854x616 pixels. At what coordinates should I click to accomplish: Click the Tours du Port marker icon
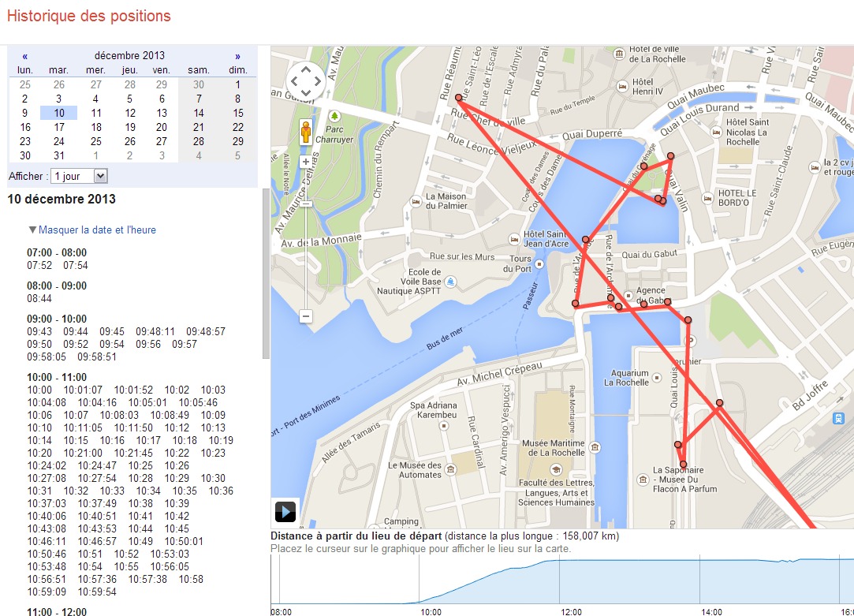(x=539, y=264)
